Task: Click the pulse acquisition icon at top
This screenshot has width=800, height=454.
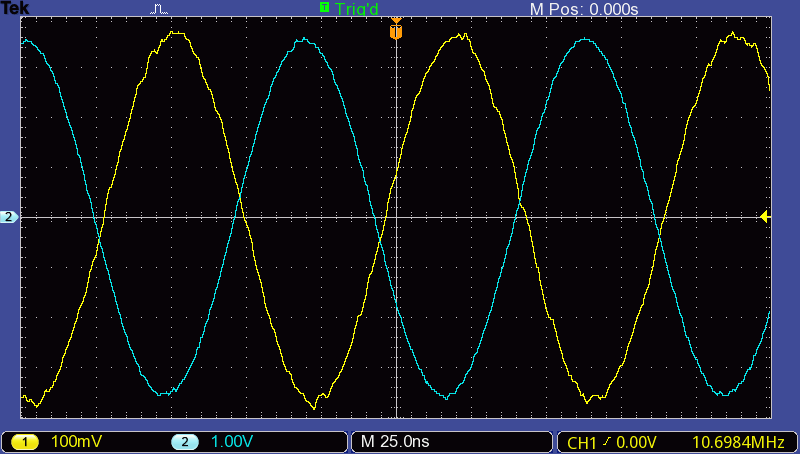Action: pyautogui.click(x=160, y=9)
